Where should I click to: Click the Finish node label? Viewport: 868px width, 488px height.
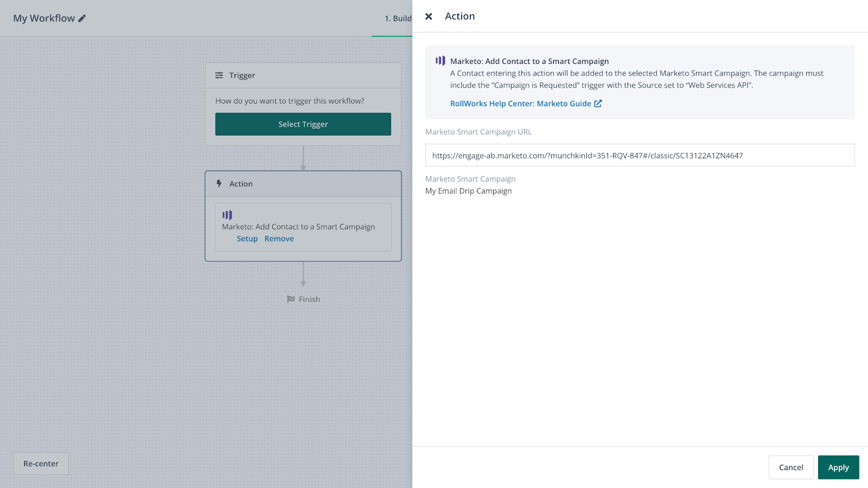click(x=309, y=299)
